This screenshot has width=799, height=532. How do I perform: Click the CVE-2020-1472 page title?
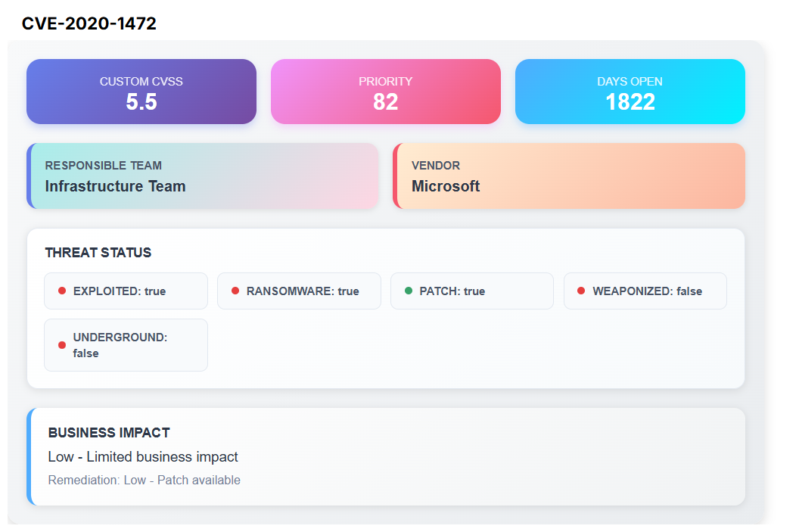click(x=89, y=23)
